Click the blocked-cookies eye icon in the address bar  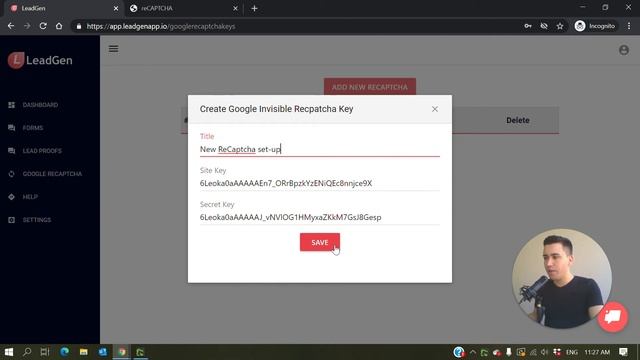click(x=544, y=26)
